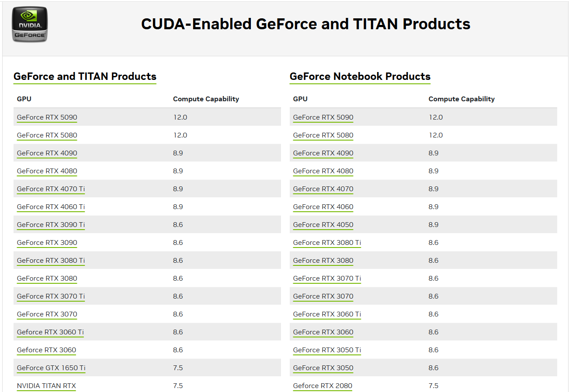Open GeForce RTX 5090 in Notebook Products table
569x392 pixels.
323,117
